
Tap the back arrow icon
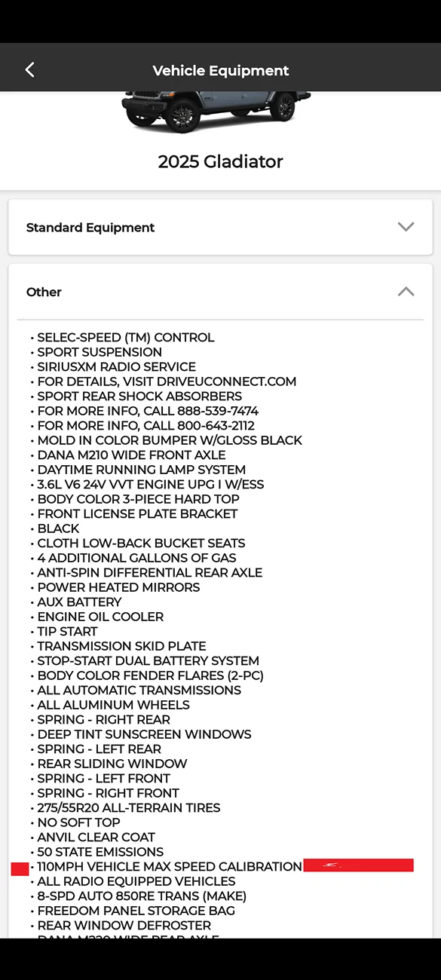click(30, 70)
